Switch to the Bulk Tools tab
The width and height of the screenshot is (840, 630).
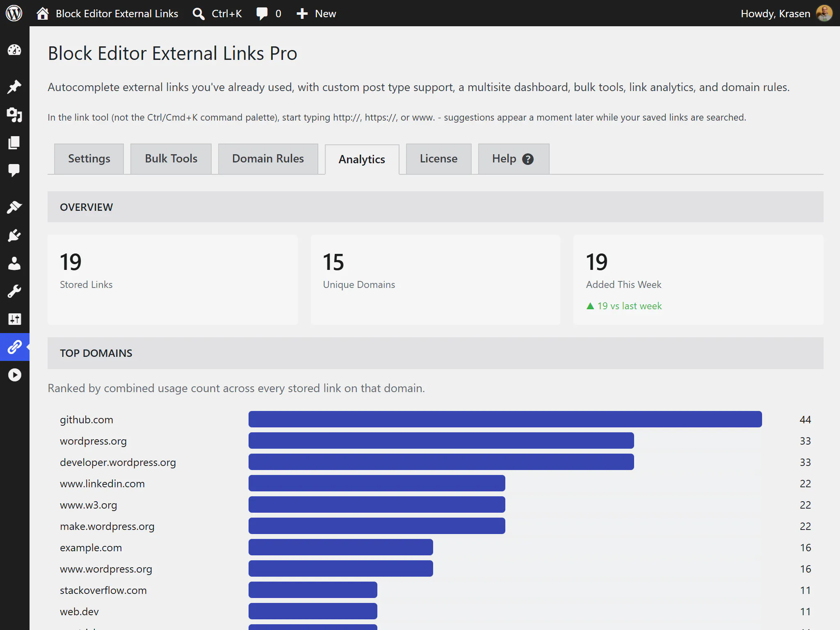click(171, 159)
